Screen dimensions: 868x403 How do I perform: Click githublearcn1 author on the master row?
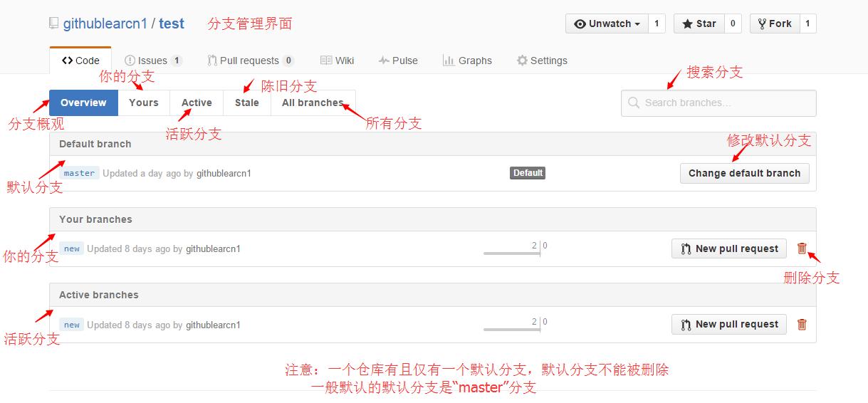point(224,173)
